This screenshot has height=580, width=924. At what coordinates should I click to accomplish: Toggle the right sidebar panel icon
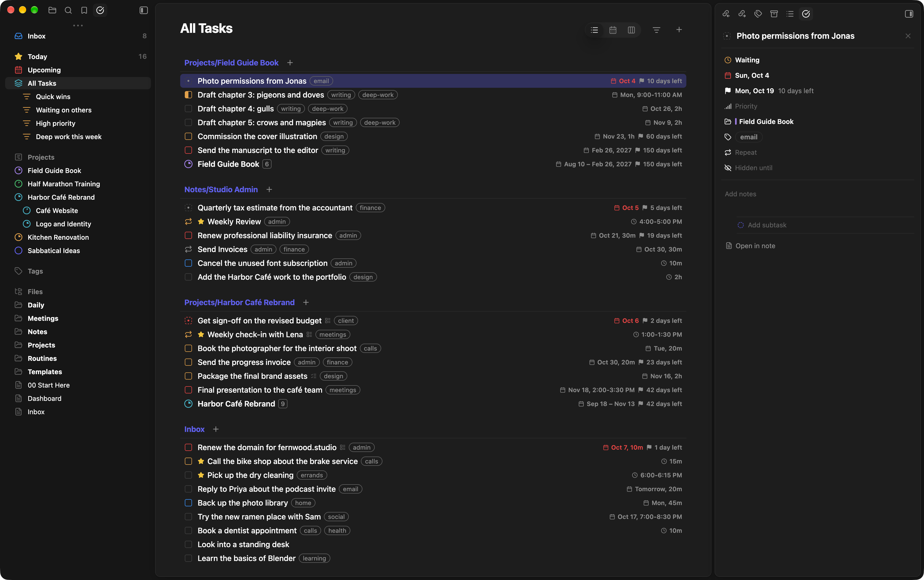tap(909, 14)
